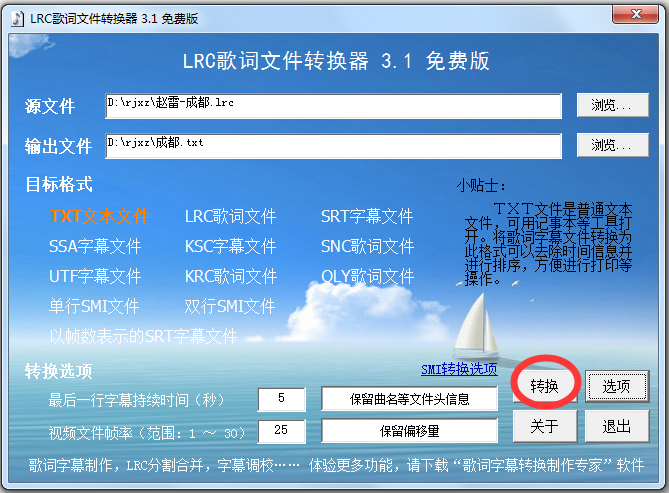This screenshot has height=493, width=669.
Task: Select QLY歌词文件 target format
Action: 367,276
